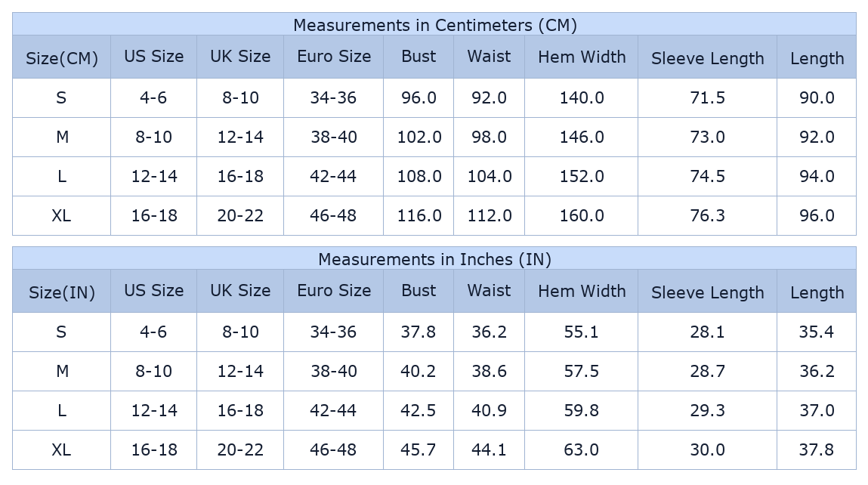Select the 112.0 waist measurement cell
The image size is (868, 485).
489,215
